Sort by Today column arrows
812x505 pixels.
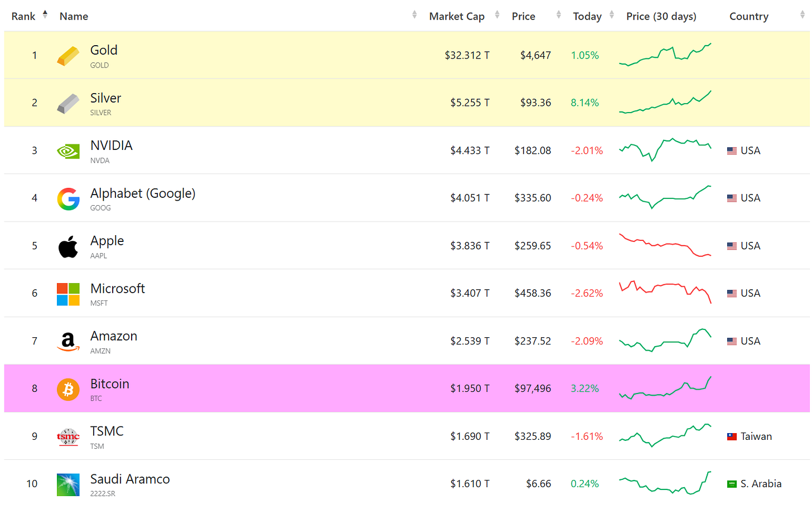612,15
